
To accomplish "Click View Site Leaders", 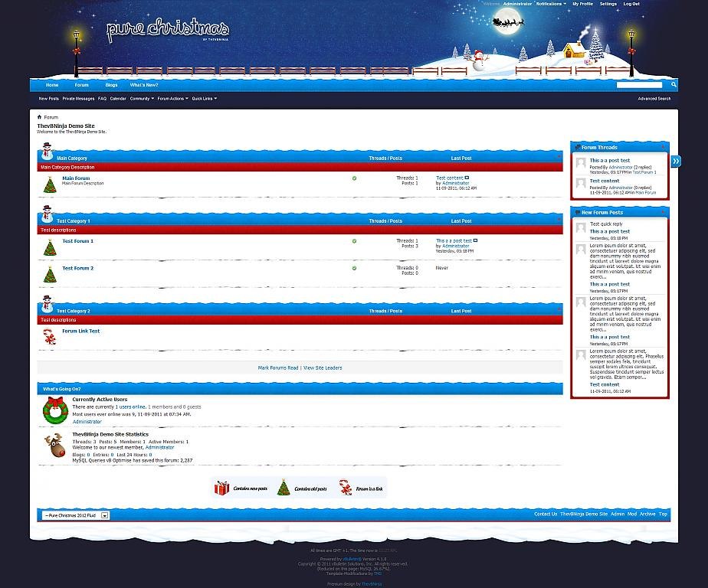I will (x=323, y=367).
